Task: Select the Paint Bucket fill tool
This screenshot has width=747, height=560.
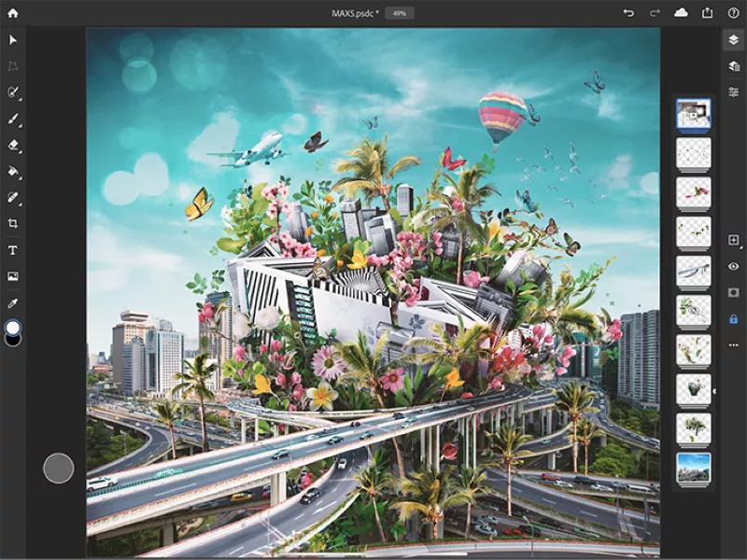Action: [13, 171]
